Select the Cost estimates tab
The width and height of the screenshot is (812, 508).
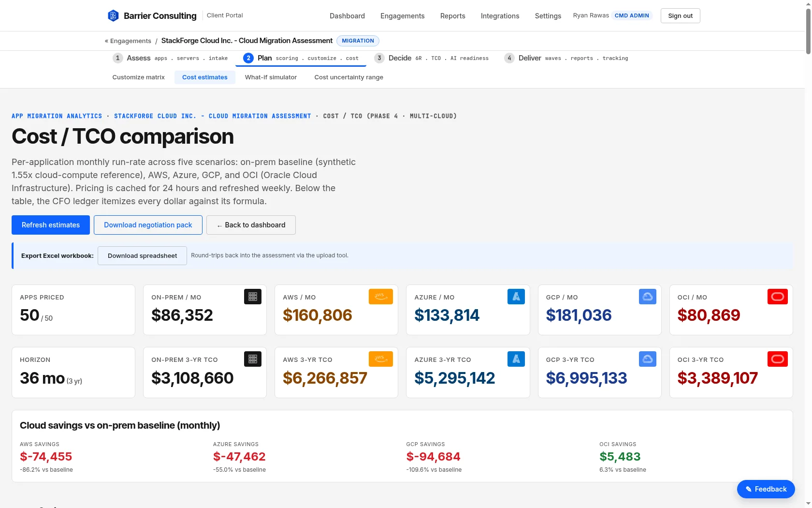click(x=204, y=77)
